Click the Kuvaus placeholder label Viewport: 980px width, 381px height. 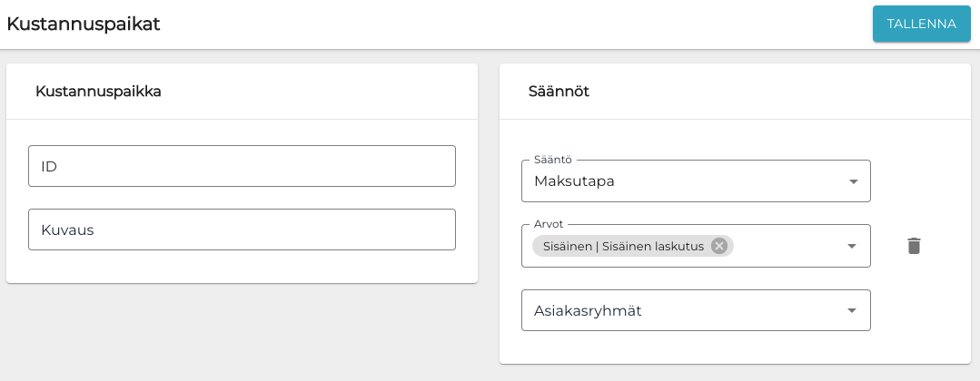(67, 230)
